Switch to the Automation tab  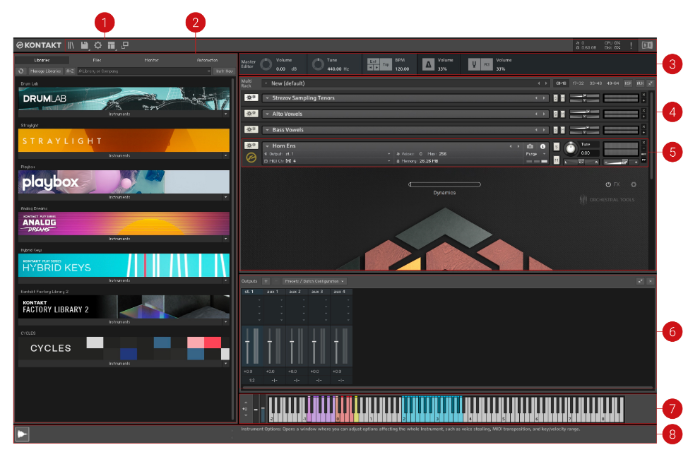click(x=207, y=60)
